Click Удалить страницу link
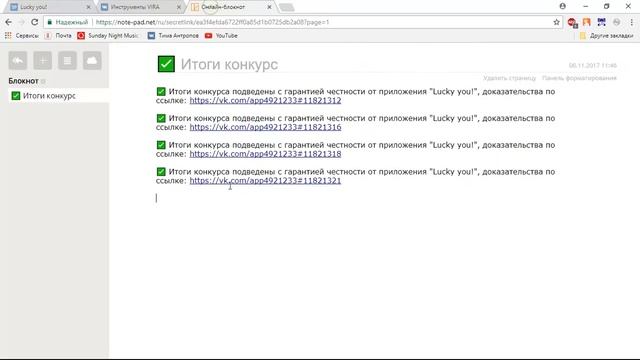 click(509, 78)
